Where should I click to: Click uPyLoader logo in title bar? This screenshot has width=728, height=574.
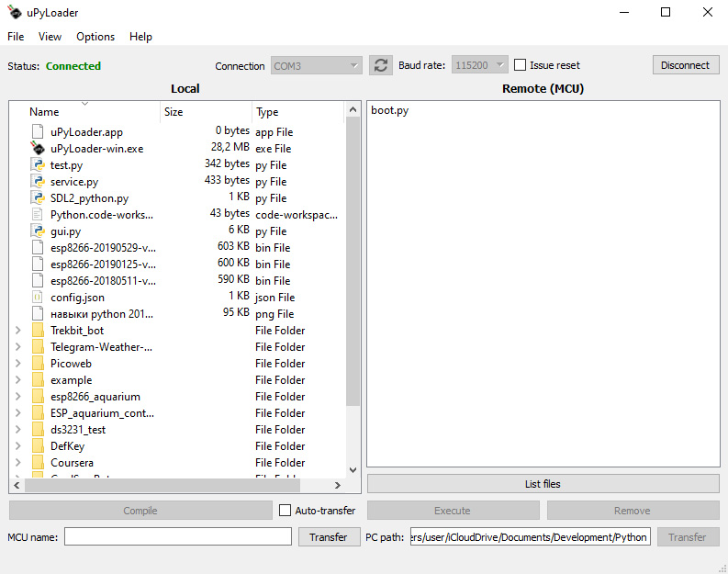pos(15,13)
